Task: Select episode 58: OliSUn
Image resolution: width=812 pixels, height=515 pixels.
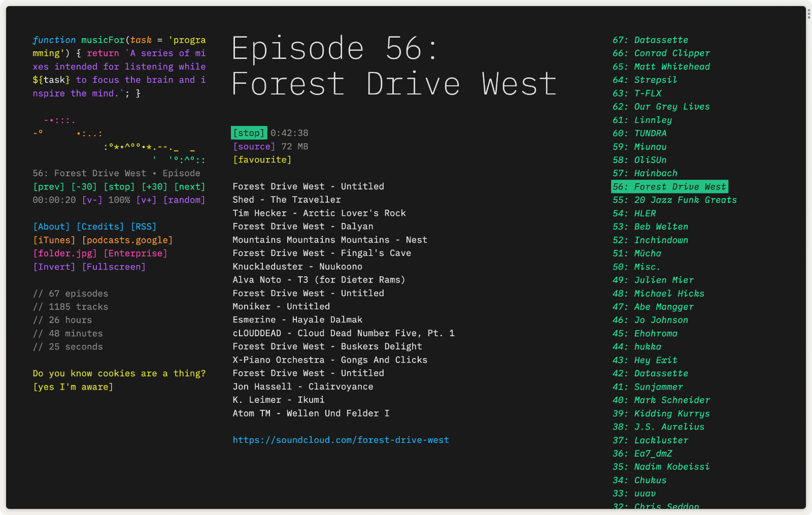Action: [x=639, y=160]
